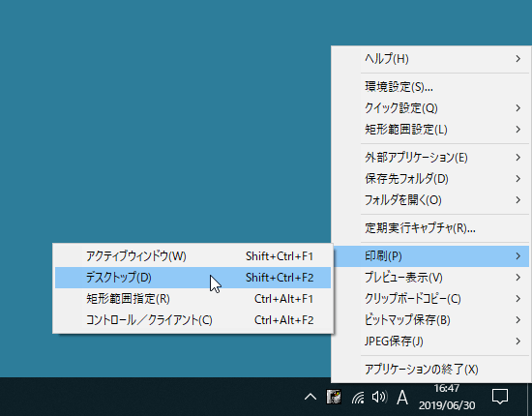Image resolution: width=532 pixels, height=416 pixels.
Task: Click the WinShot tray icon in taskbar
Action: click(x=334, y=397)
